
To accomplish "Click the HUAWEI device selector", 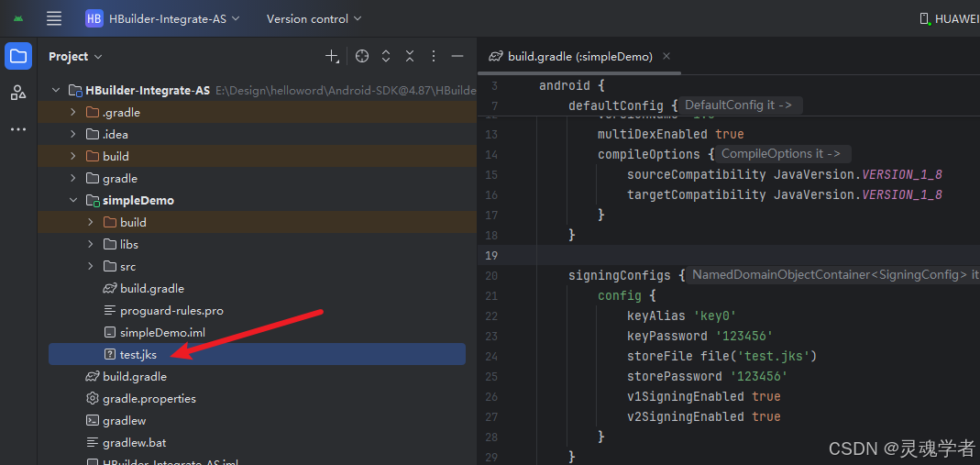I will (950, 18).
